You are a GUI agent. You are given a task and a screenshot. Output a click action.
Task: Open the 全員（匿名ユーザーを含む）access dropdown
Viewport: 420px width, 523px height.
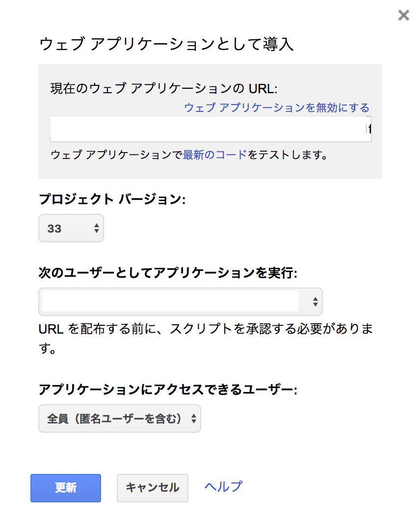pos(119,418)
